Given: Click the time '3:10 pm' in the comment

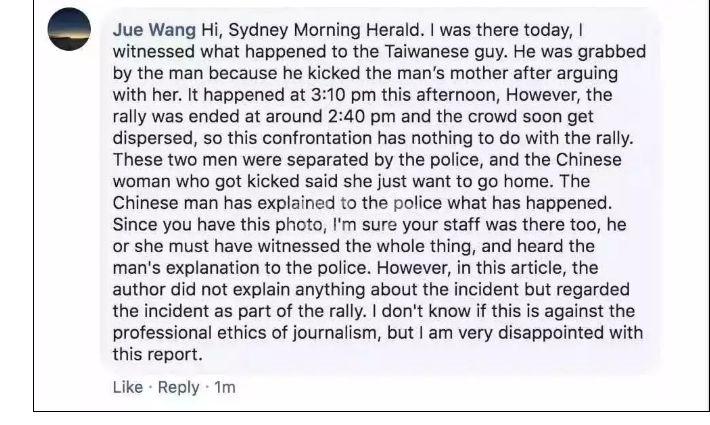Looking at the screenshot, I should pyautogui.click(x=340, y=95).
